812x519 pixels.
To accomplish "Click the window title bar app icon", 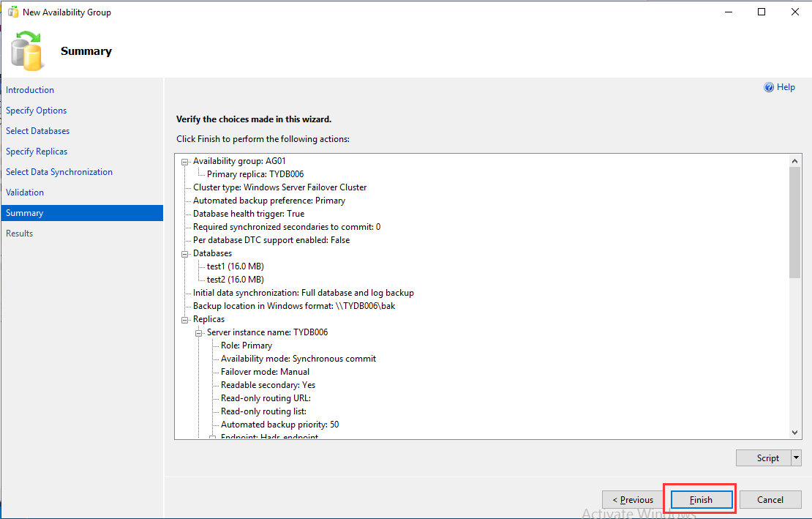I will [13, 12].
